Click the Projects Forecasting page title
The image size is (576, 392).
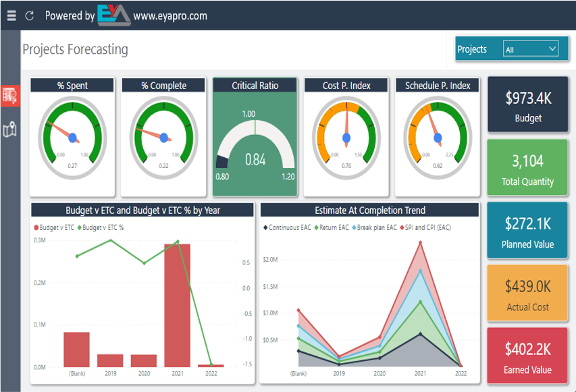point(76,49)
